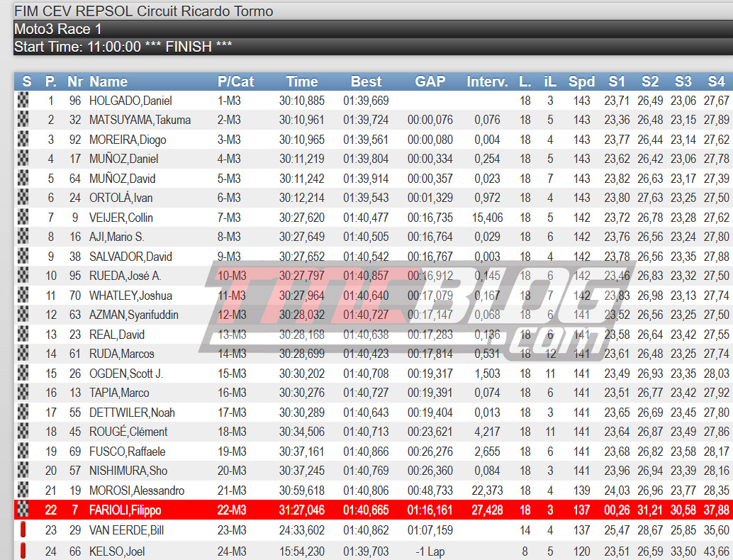Select rider name MOREIRA, Diogo
This screenshot has width=733, height=560.
pyautogui.click(x=127, y=140)
